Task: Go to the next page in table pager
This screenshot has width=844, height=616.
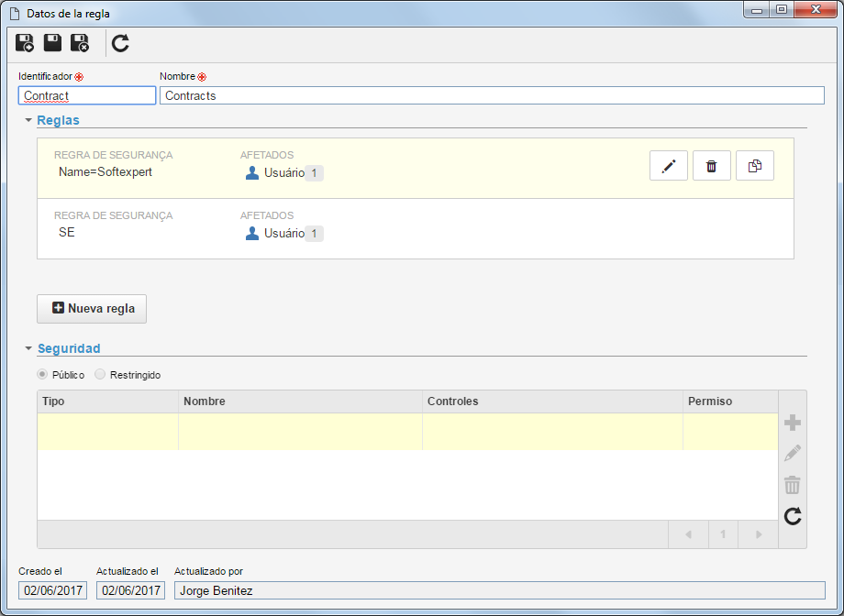Action: click(759, 534)
